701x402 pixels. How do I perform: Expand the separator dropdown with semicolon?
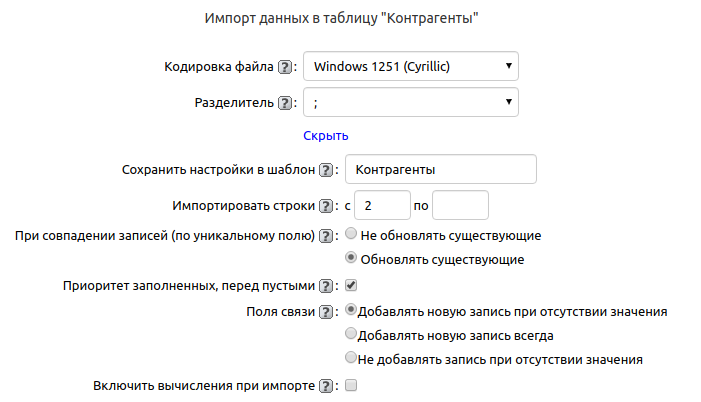point(411,102)
